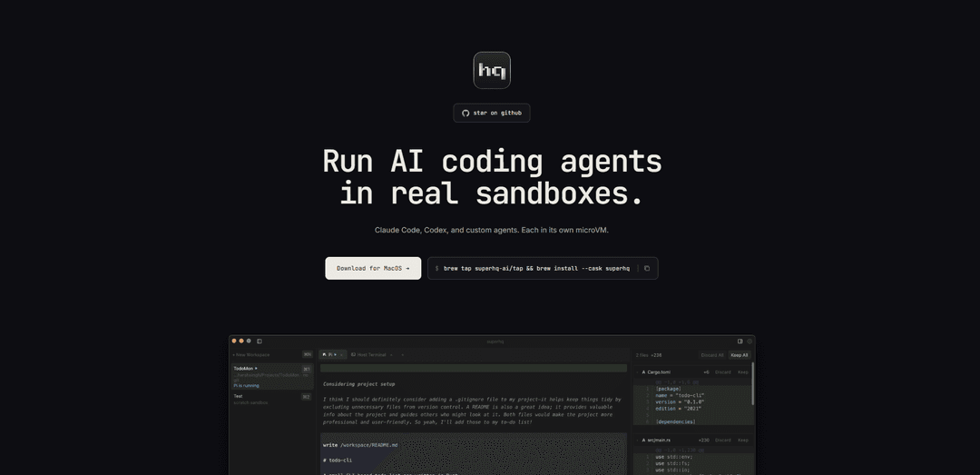Add a new tab with plus icon
980x475 pixels.
coord(403,354)
